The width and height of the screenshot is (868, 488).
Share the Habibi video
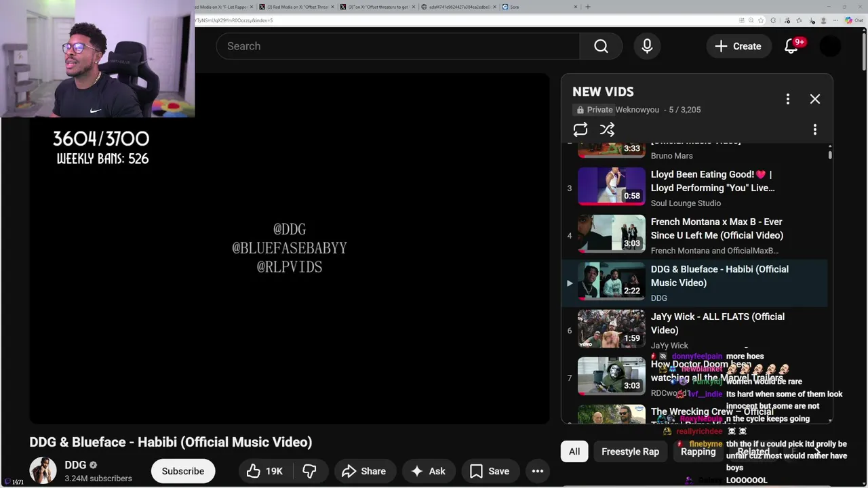click(x=363, y=471)
